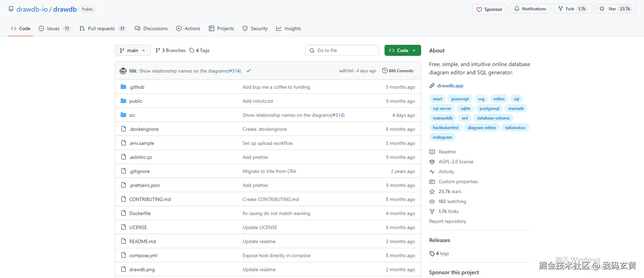The image size is (644, 278).
Task: Click the heart Sponsor button
Action: pos(489,9)
